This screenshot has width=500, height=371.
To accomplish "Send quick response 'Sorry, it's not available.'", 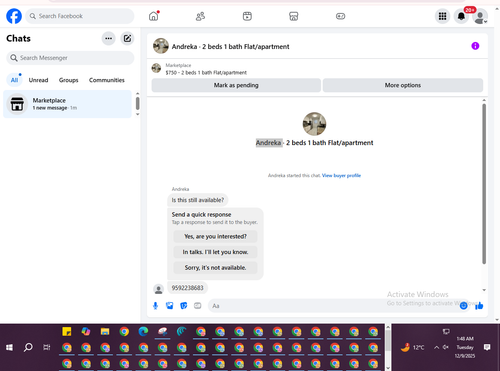I will coord(215,268).
